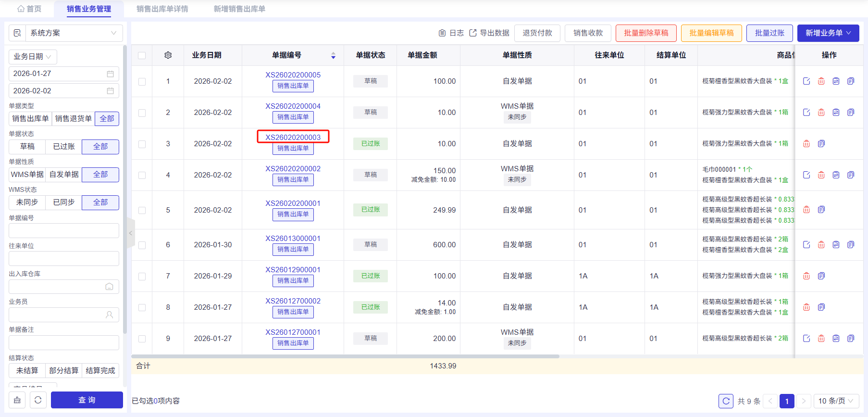Copy the document XS26020200005
868x417 pixels.
[851, 81]
